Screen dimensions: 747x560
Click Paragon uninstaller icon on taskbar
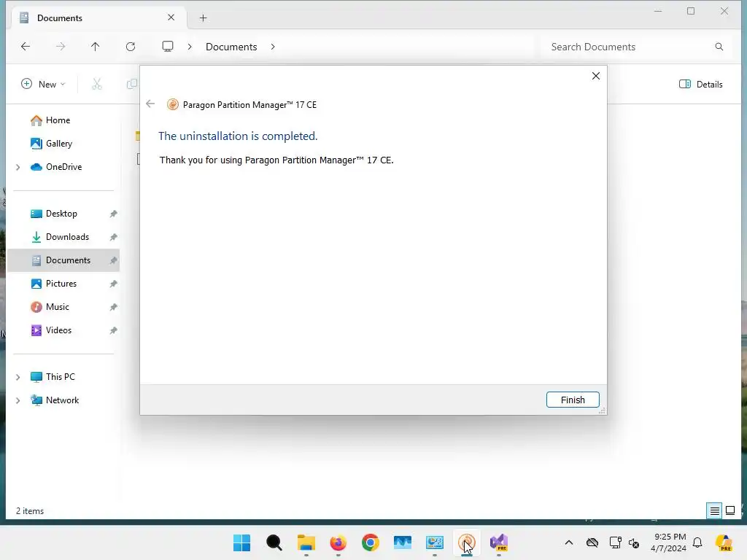pyautogui.click(x=467, y=542)
